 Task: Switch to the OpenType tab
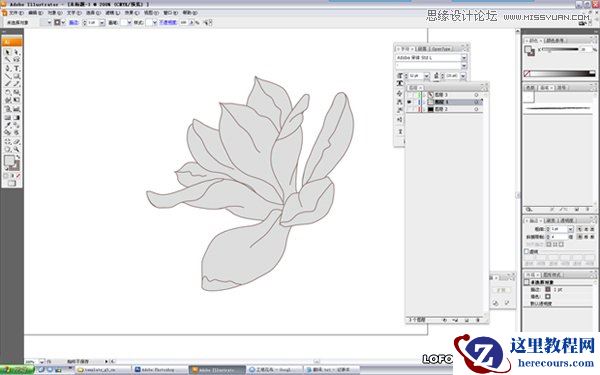pyautogui.click(x=441, y=49)
